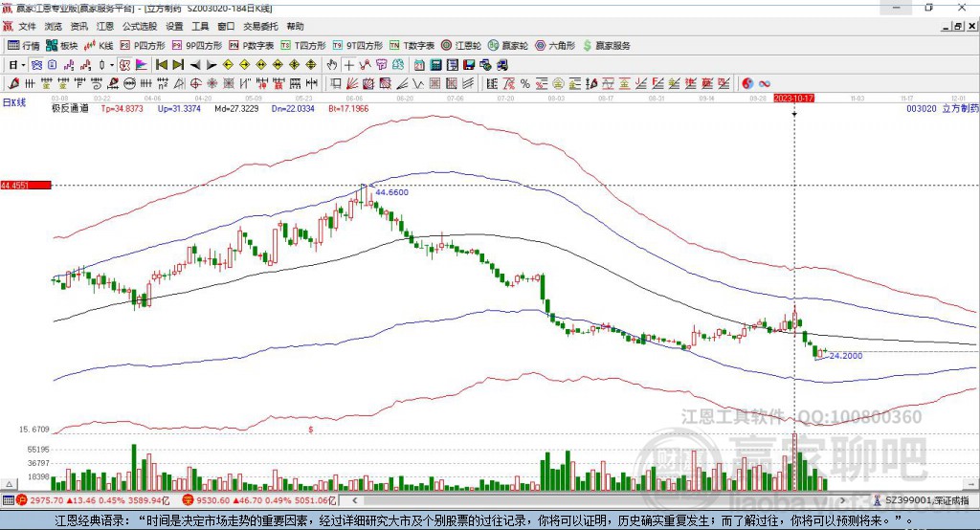Image resolution: width=980 pixels, height=530 pixels.
Task: Launch the 江恩轮 Gann wheel
Action: coord(461,46)
